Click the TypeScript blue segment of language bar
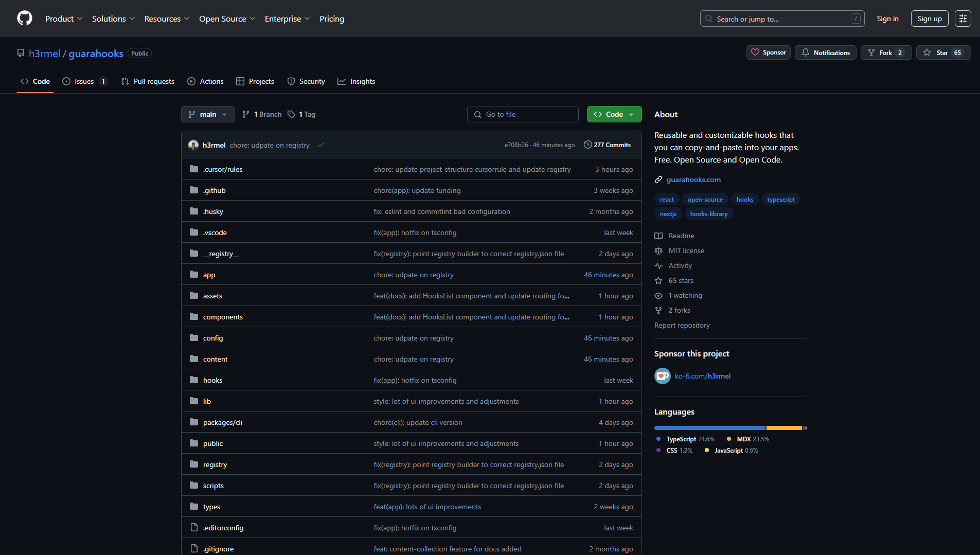980x555 pixels. point(709,428)
